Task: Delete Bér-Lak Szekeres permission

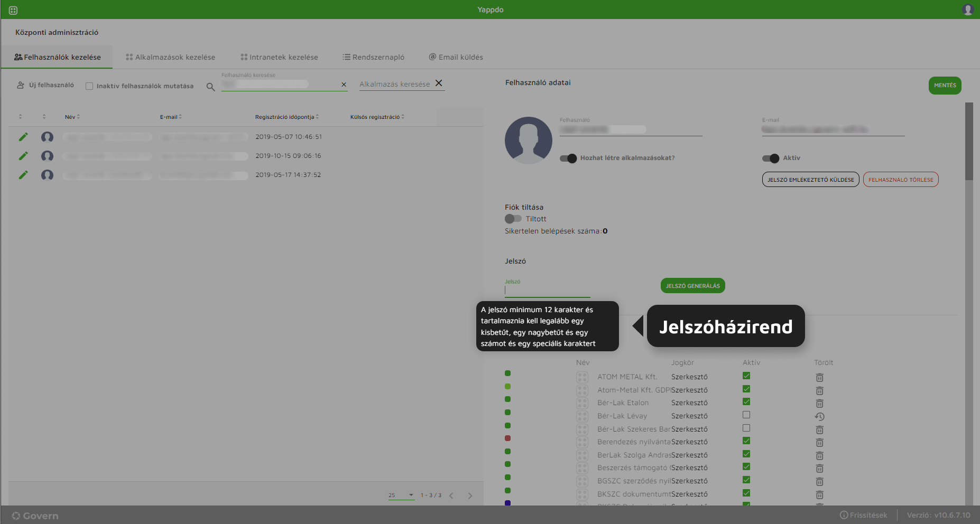Action: (819, 429)
